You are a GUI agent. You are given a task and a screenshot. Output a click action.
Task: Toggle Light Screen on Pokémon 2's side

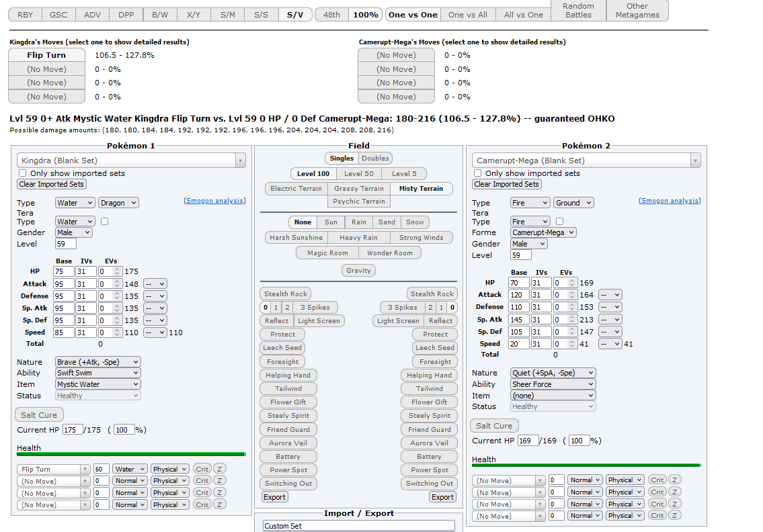click(x=398, y=321)
